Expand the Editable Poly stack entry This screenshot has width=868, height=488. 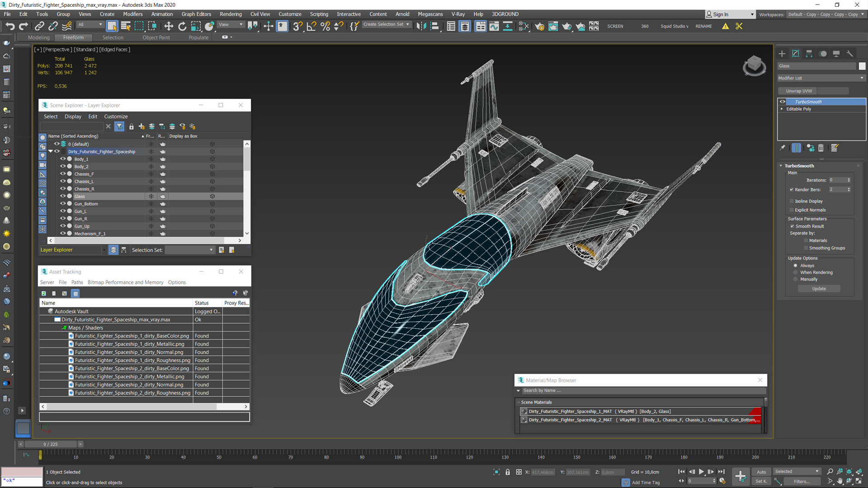coord(782,109)
